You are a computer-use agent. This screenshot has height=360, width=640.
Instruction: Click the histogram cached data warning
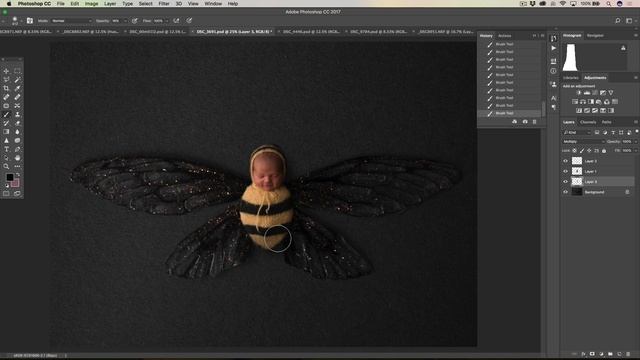click(x=623, y=48)
